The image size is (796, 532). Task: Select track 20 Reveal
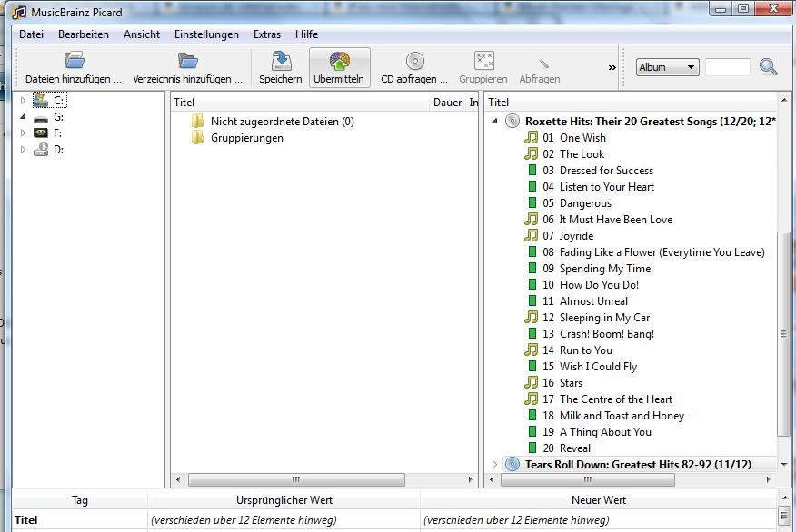pos(566,448)
